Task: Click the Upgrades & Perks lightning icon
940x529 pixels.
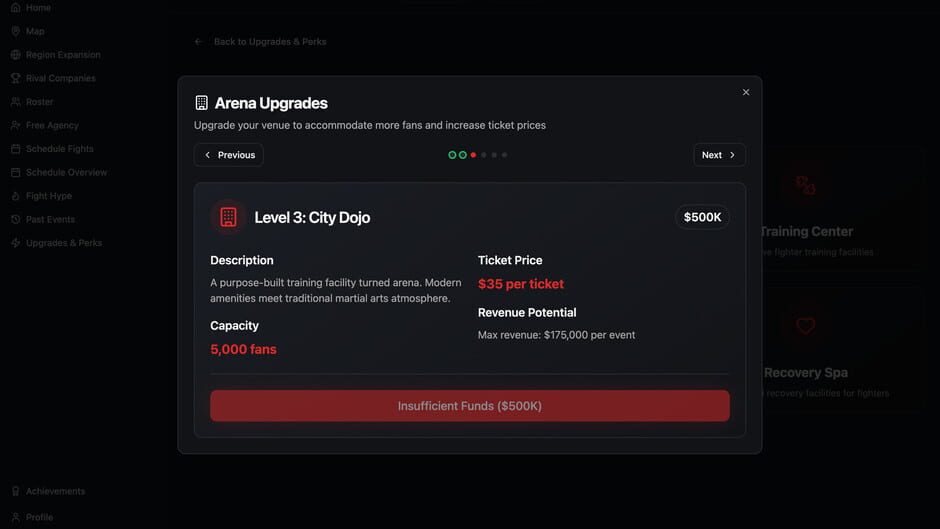Action: [15, 243]
